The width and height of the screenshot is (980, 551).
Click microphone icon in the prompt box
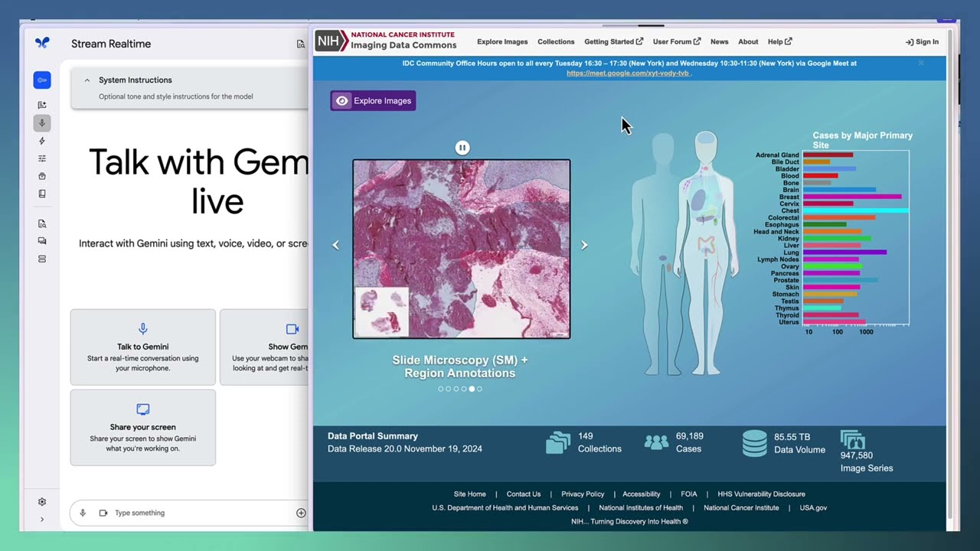click(83, 513)
